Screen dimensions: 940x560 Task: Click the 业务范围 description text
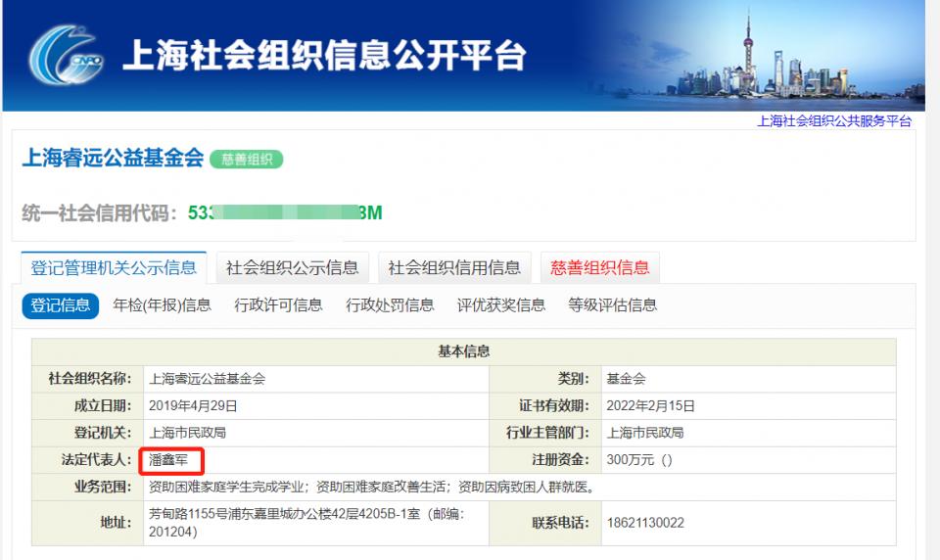(372, 487)
